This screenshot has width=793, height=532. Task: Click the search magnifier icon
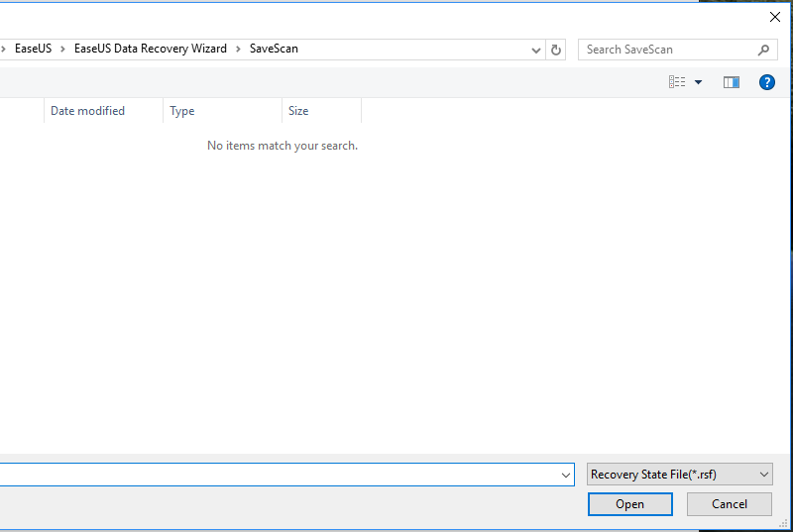[x=763, y=50]
